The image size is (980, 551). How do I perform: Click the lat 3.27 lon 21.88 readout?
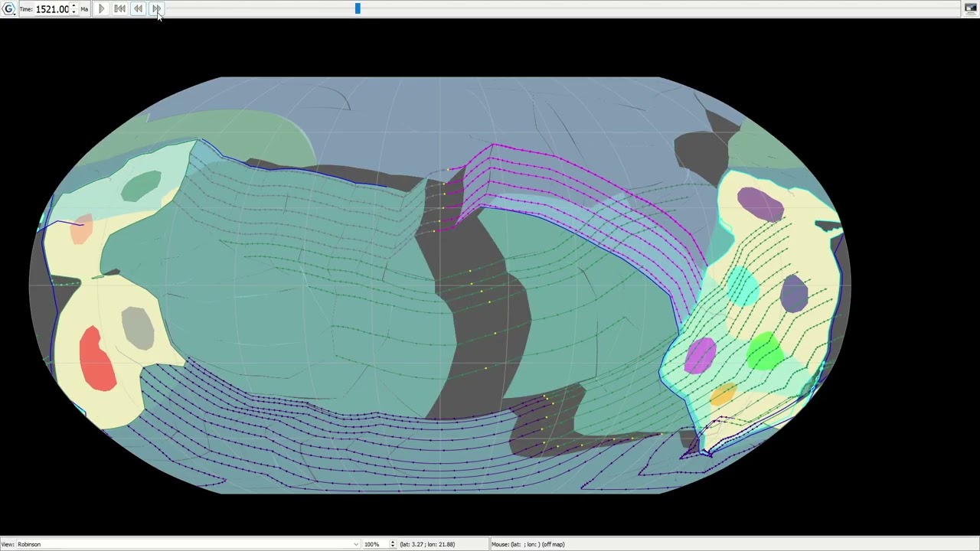[x=427, y=544]
